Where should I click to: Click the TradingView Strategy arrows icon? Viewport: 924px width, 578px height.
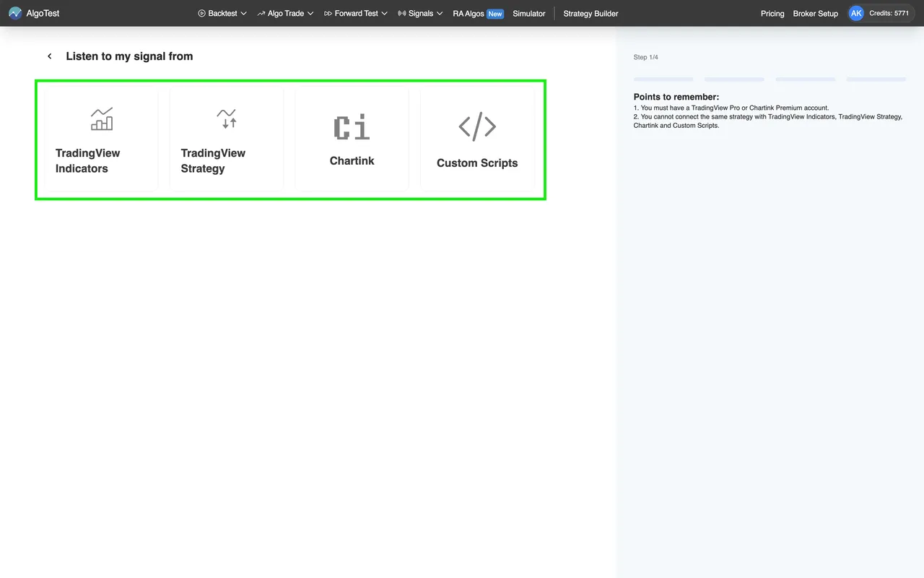pyautogui.click(x=227, y=119)
